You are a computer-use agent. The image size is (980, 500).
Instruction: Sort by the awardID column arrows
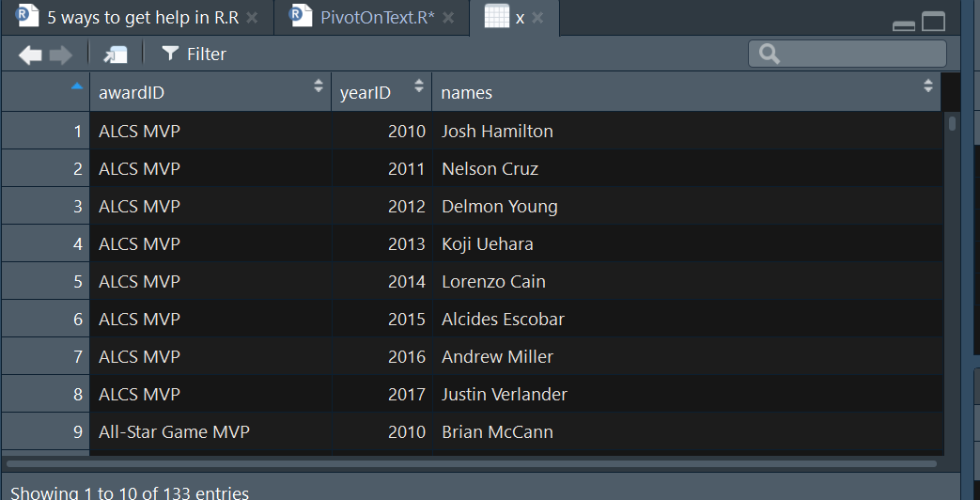pos(319,86)
